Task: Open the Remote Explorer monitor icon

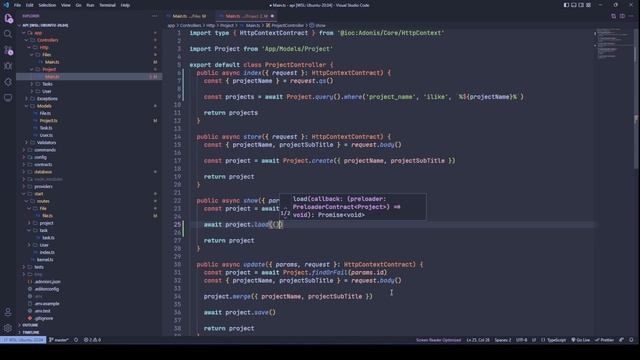Action: point(8,98)
